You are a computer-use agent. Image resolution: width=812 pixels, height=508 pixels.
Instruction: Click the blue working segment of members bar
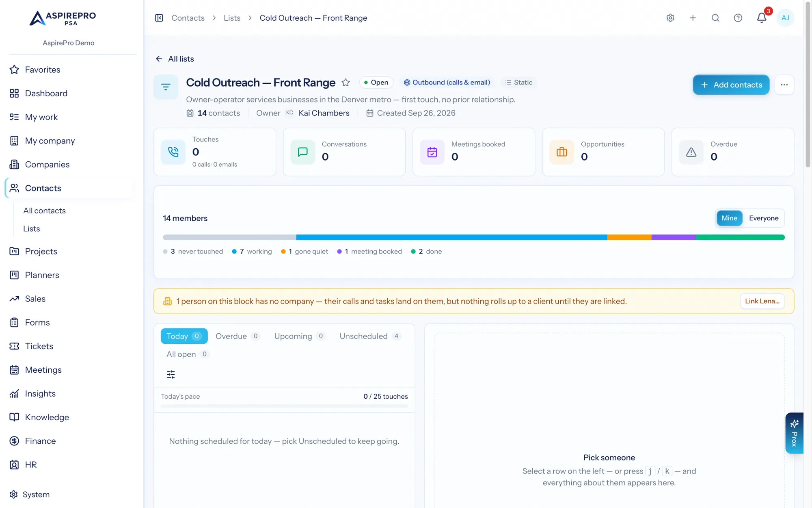[451, 237]
